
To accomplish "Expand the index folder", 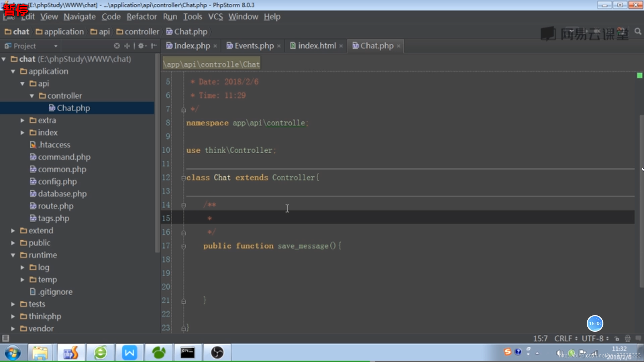I will pyautogui.click(x=22, y=132).
